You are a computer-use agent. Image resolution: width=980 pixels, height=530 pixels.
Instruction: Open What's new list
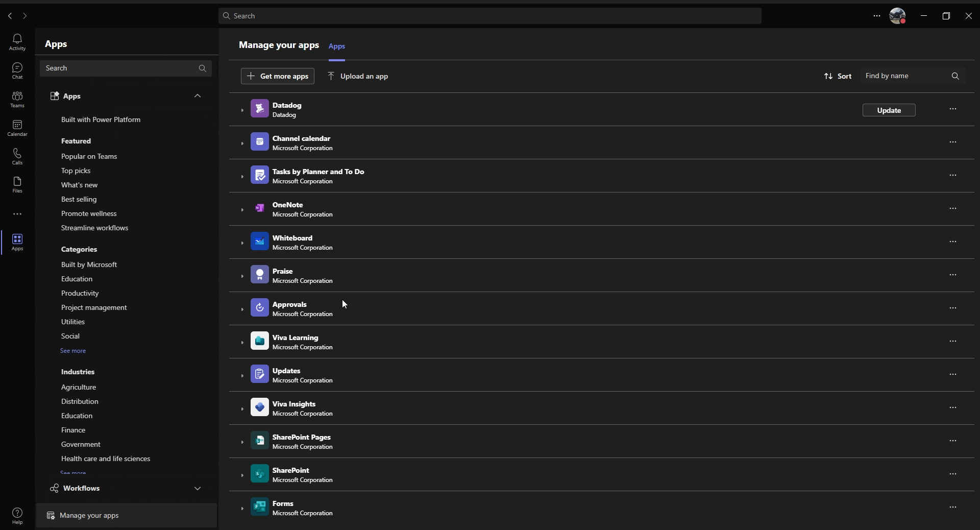(79, 185)
